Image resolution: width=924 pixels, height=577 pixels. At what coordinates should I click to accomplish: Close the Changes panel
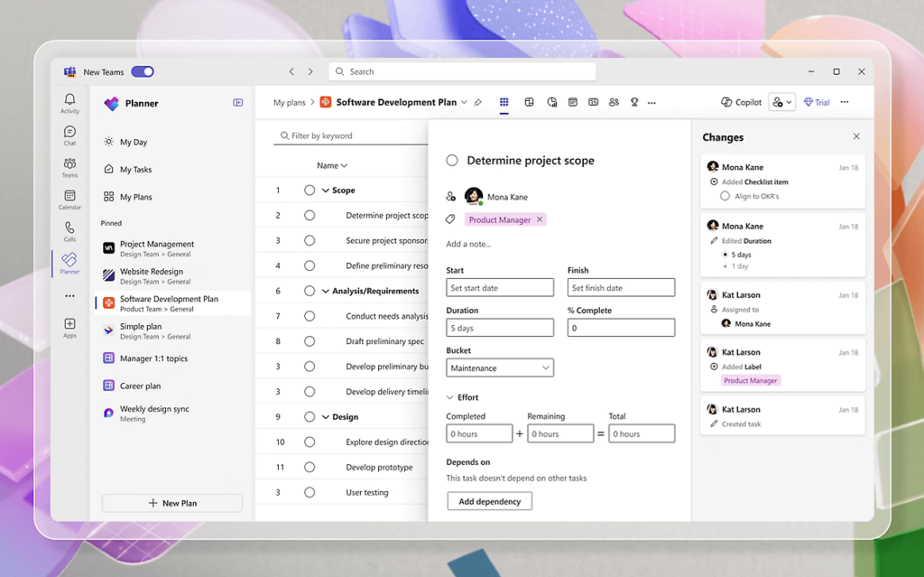856,136
